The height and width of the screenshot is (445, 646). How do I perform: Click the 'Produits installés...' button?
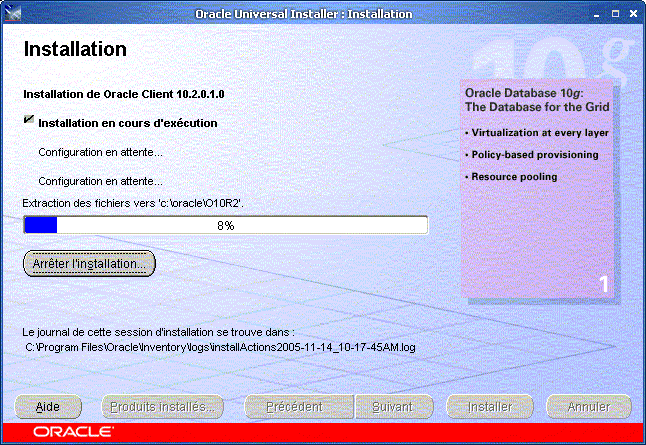[x=162, y=407]
